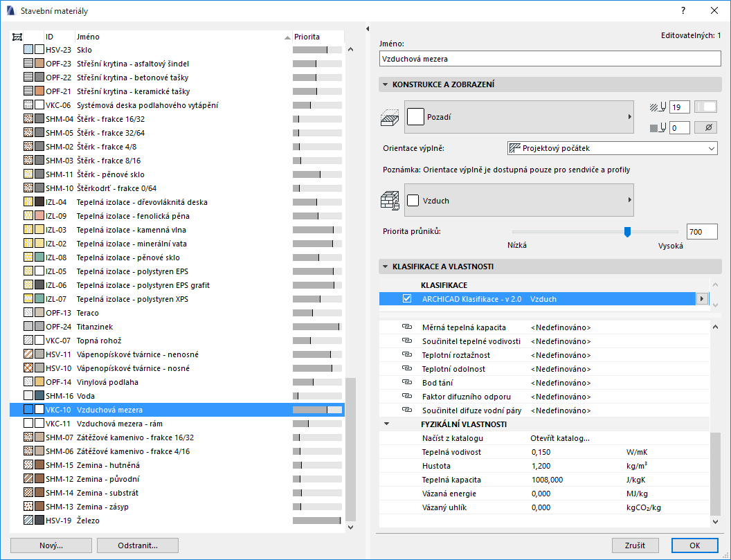Open the catalog via Otevřít katalog...
Image resolution: width=731 pixels, height=560 pixels.
click(x=560, y=438)
